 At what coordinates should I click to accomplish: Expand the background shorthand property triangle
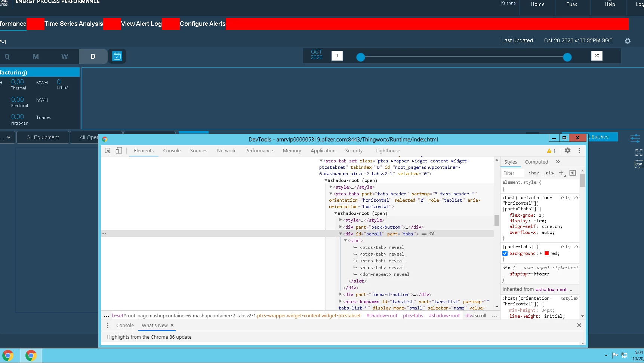[x=541, y=253]
